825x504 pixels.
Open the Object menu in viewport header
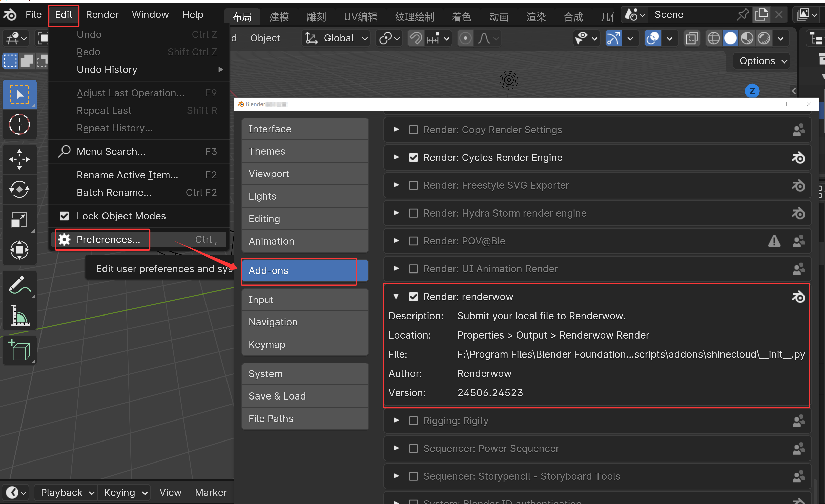(x=265, y=38)
